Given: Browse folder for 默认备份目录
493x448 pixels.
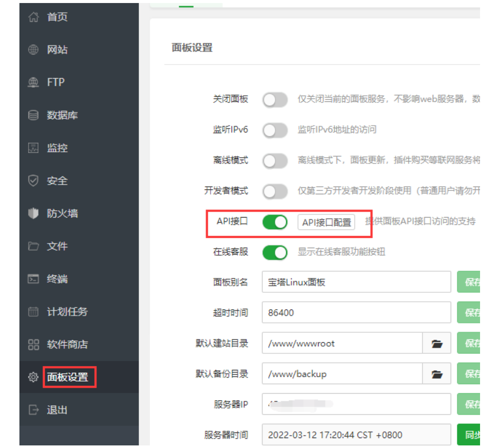Looking at the screenshot, I should tap(436, 374).
